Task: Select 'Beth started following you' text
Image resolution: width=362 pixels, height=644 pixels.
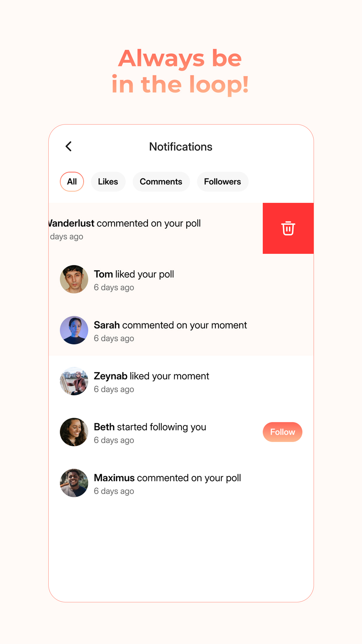Action: point(150,427)
